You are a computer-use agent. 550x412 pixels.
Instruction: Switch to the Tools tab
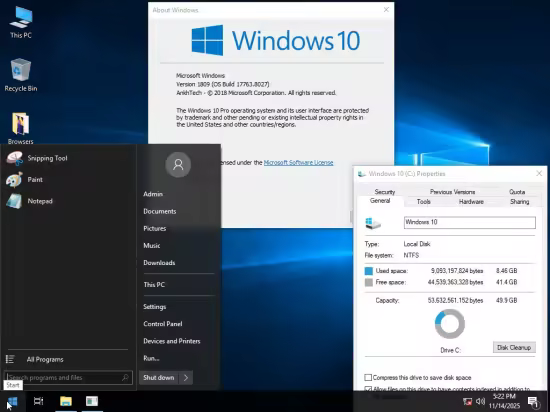[423, 202]
